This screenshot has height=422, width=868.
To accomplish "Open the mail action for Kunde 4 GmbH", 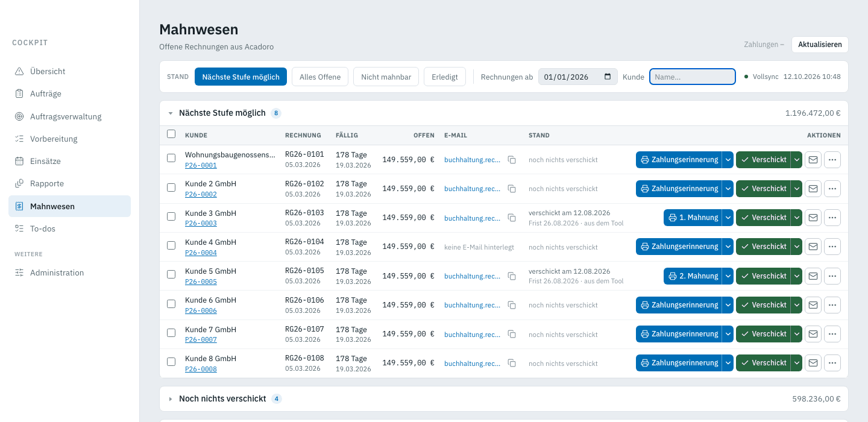I will tap(813, 247).
